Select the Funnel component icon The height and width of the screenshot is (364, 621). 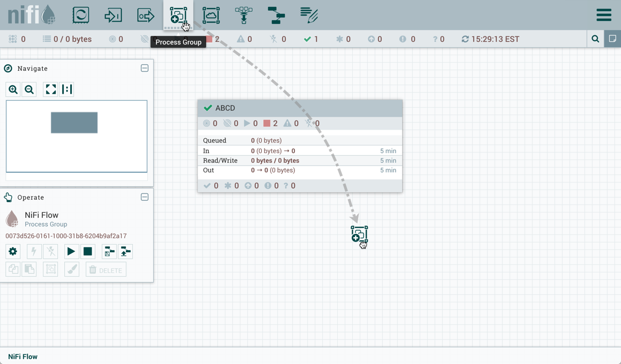click(x=244, y=15)
